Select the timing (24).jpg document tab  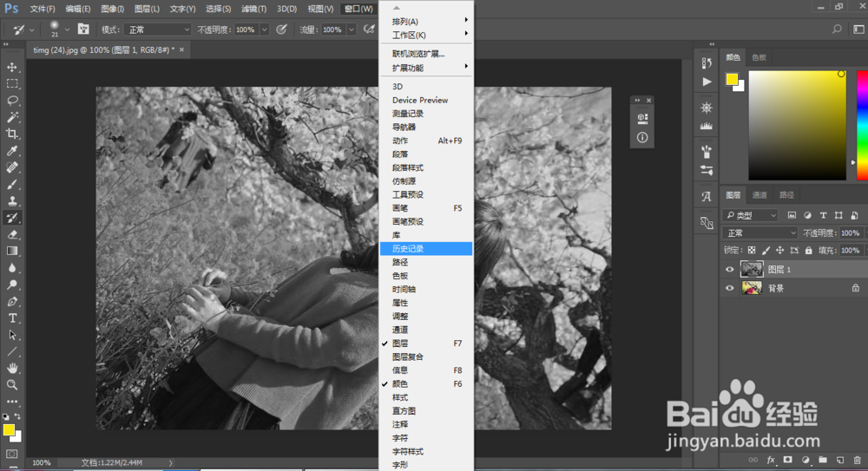click(107, 49)
